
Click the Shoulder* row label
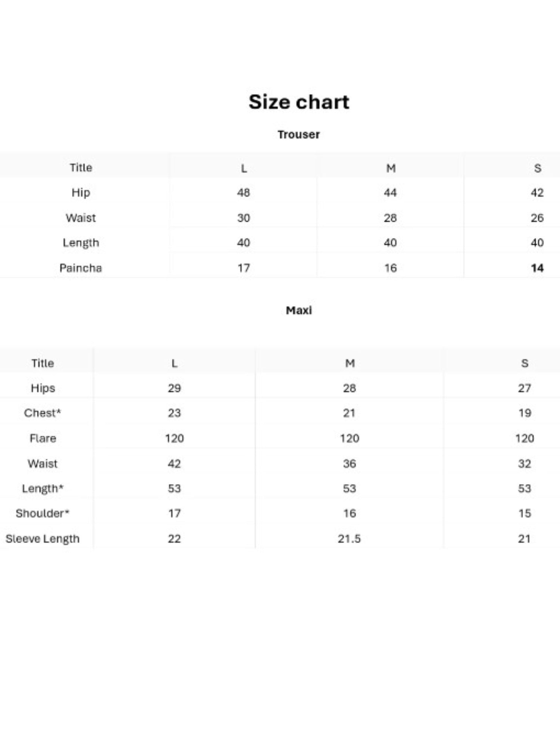click(43, 513)
